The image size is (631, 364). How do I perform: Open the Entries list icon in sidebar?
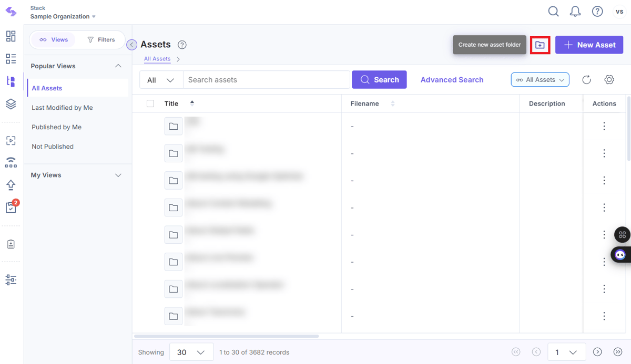[11, 58]
